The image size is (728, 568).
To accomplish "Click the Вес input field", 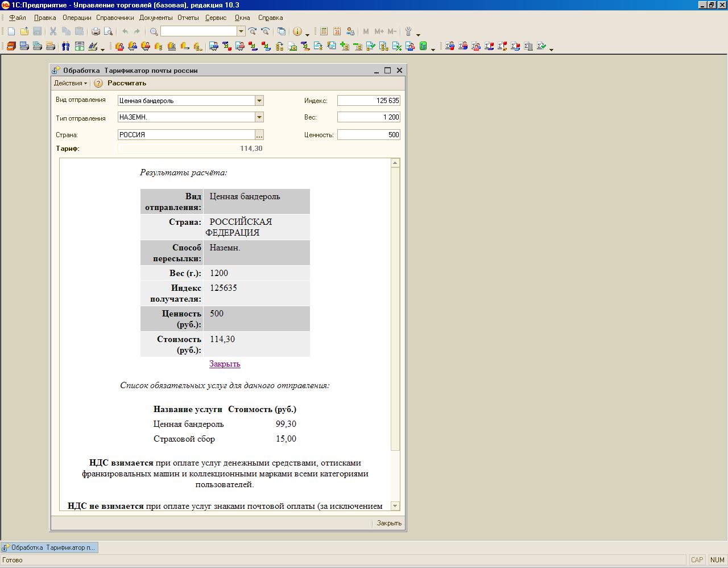I will (369, 117).
